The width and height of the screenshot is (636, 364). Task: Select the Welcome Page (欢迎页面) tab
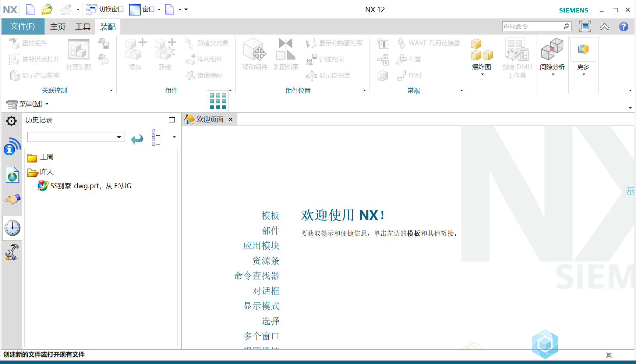pos(210,119)
